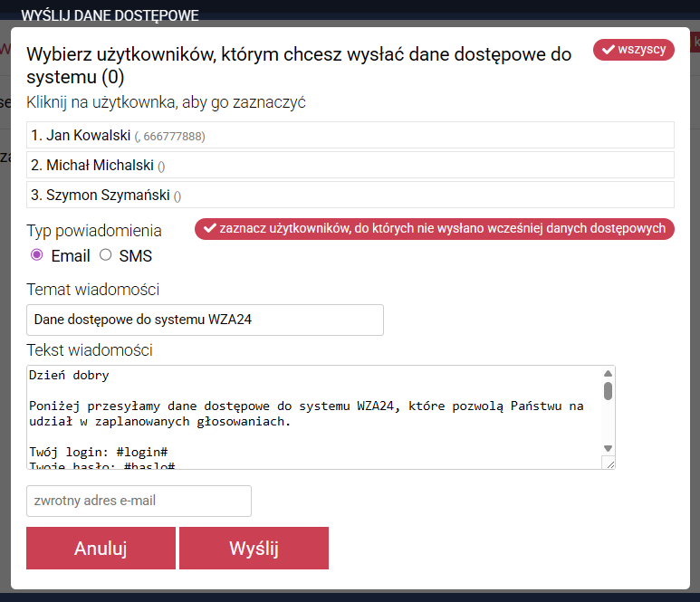Click the Anuluj button
The height and width of the screenshot is (602, 700).
(101, 549)
